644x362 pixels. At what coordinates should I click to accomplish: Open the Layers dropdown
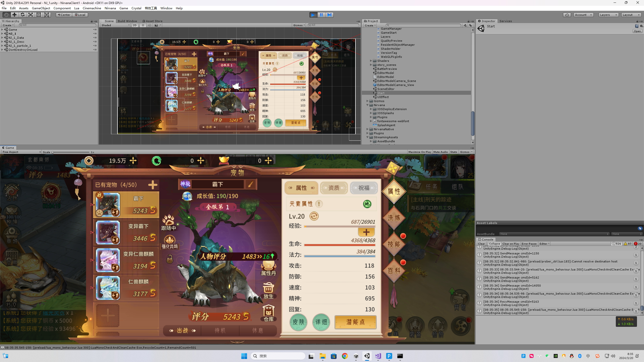(x=608, y=15)
